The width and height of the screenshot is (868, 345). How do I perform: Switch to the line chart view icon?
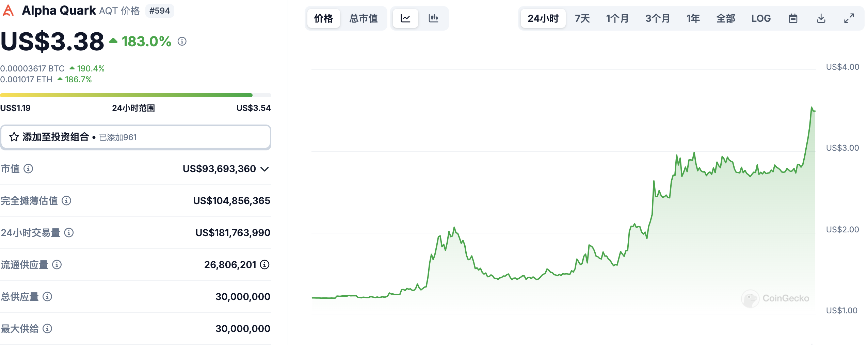[405, 18]
